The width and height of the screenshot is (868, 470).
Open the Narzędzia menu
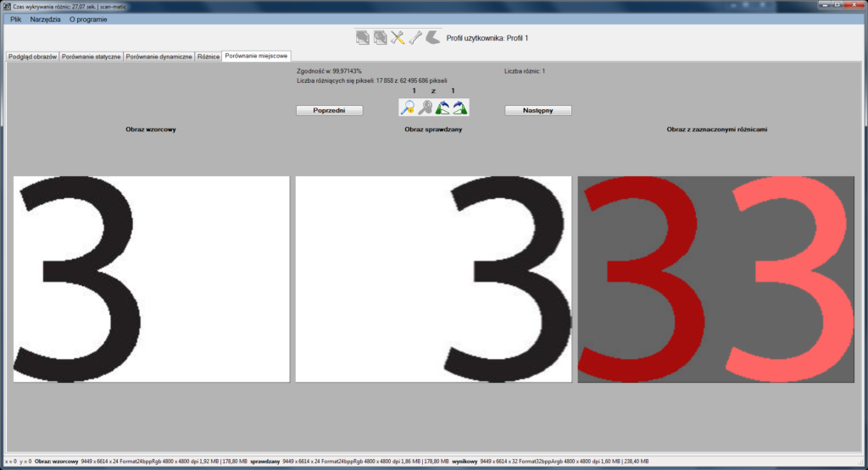[46, 19]
